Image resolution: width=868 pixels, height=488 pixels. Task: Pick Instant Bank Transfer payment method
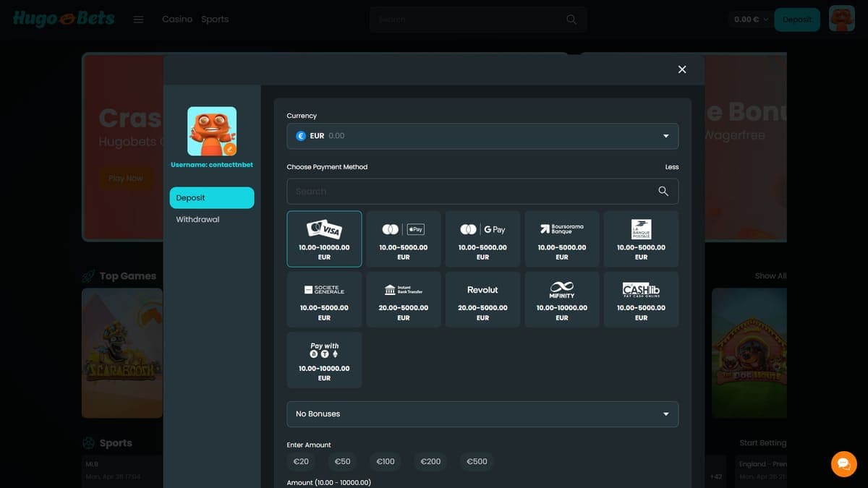[403, 300]
